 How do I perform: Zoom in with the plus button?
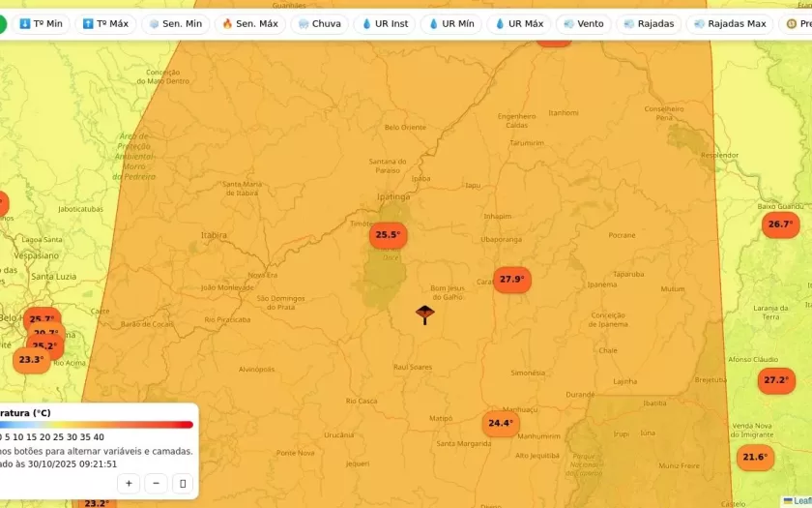click(x=129, y=483)
